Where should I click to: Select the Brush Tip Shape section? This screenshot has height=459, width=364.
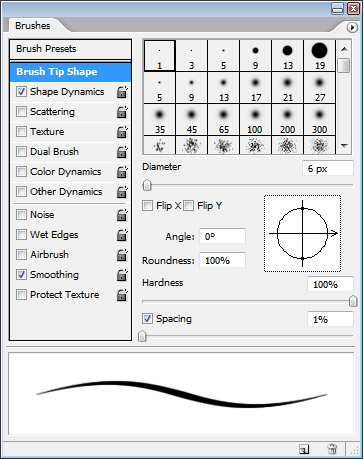[70, 72]
